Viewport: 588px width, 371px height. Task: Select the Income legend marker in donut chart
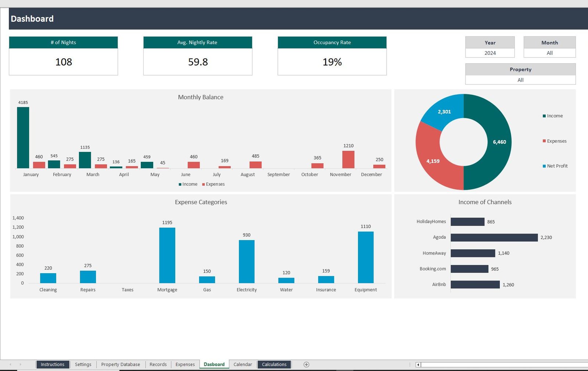coord(544,116)
